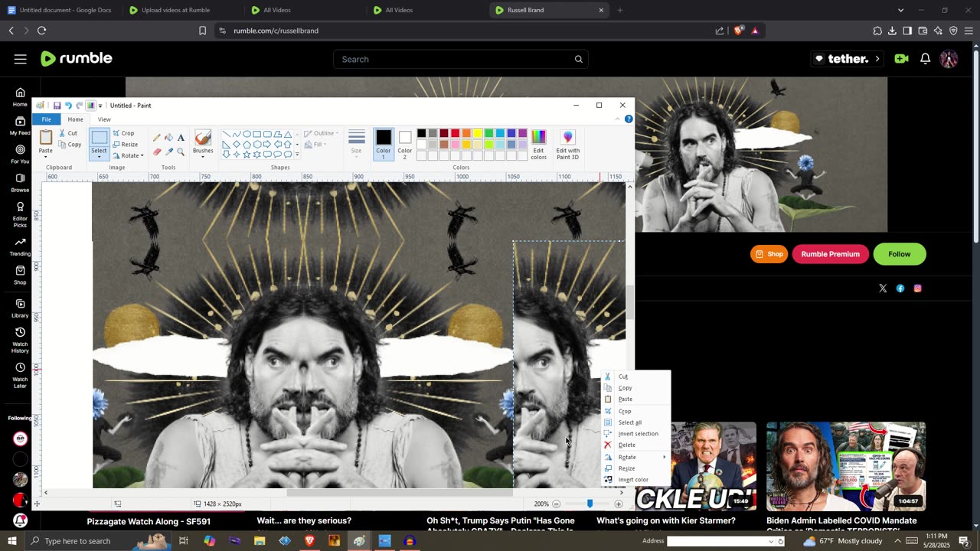980x551 pixels.
Task: Open new browser tab plus button
Action: coord(620,10)
